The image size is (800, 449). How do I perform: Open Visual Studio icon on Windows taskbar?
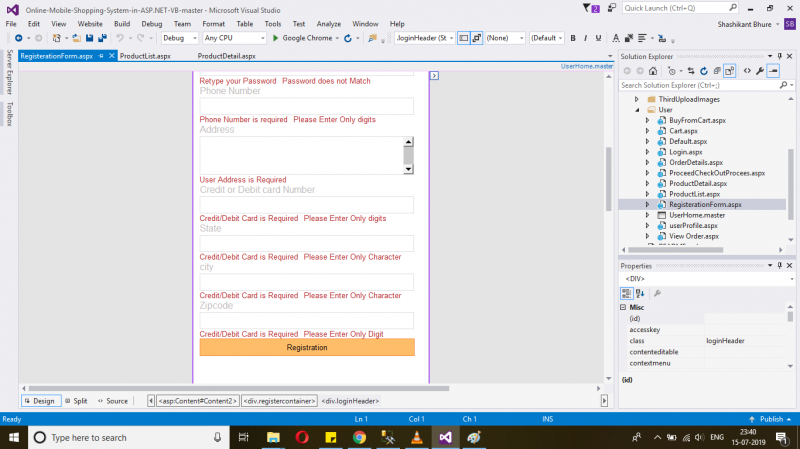pos(445,437)
